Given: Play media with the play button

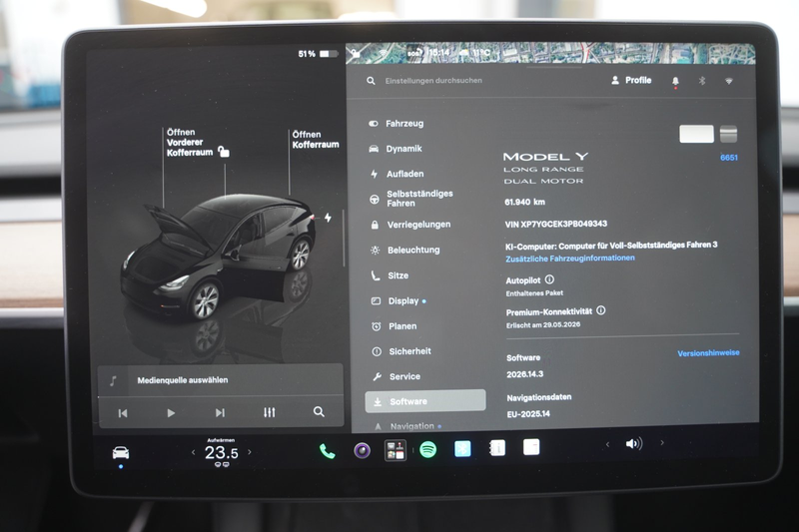Looking at the screenshot, I should tap(171, 413).
